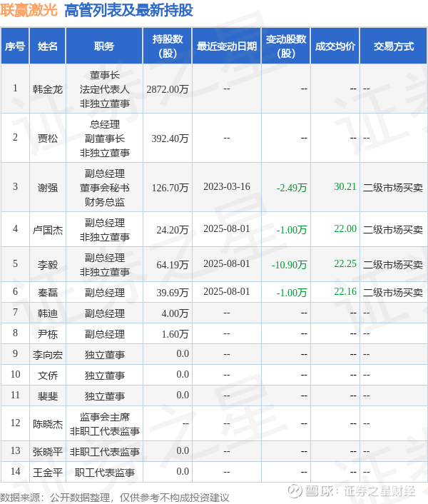The image size is (428, 504).
Task: Select the 变动股数(股) column header
Action: point(286,46)
